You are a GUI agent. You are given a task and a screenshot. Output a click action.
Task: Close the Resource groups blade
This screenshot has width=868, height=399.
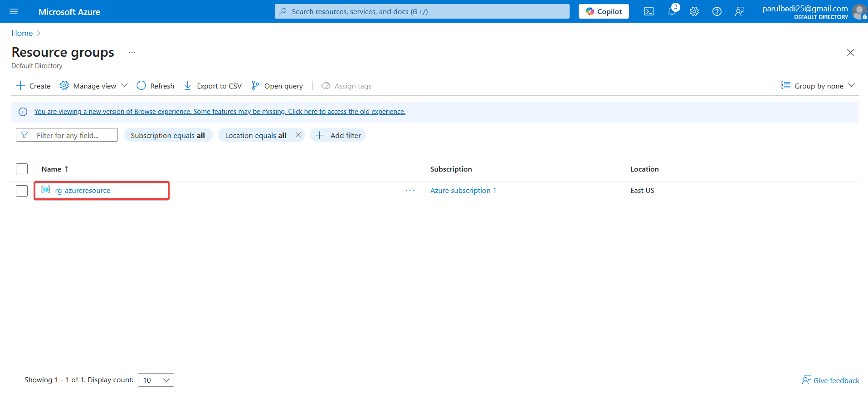click(x=850, y=53)
